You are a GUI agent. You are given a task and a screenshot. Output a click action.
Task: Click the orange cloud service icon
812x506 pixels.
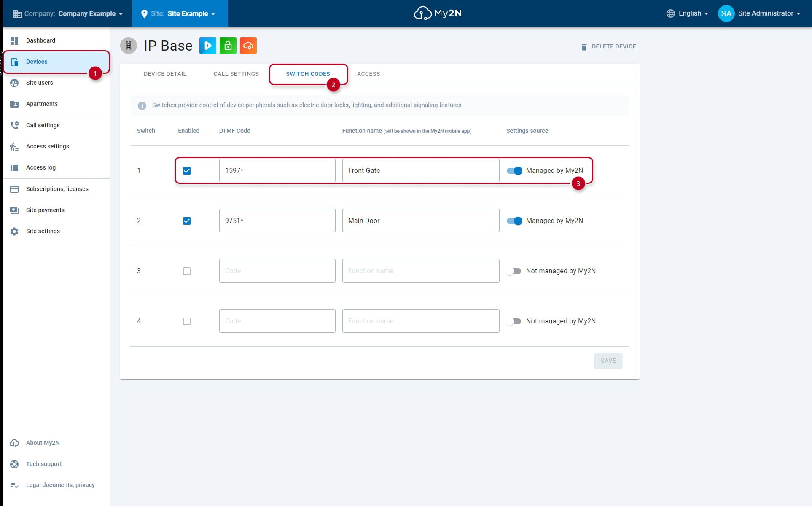click(248, 46)
